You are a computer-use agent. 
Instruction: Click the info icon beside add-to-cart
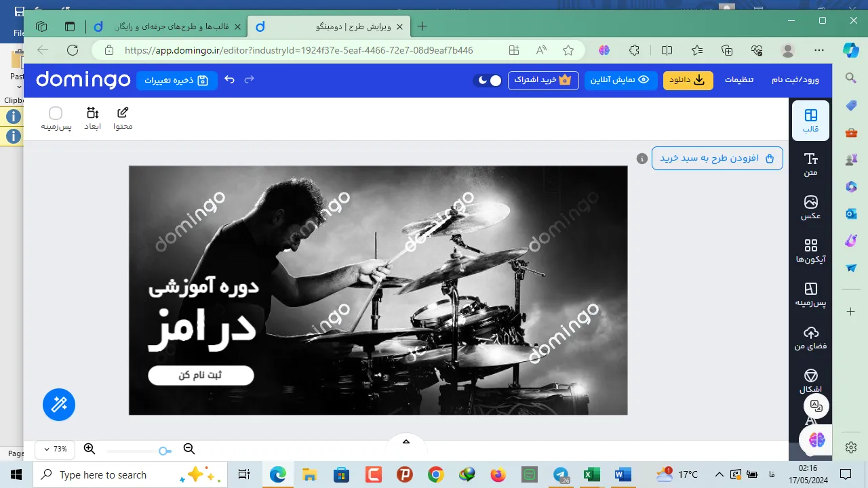[x=642, y=159]
